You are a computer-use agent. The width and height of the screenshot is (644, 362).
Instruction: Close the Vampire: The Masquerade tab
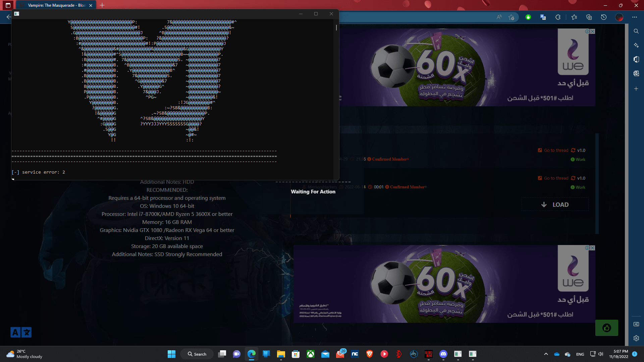[x=91, y=5]
